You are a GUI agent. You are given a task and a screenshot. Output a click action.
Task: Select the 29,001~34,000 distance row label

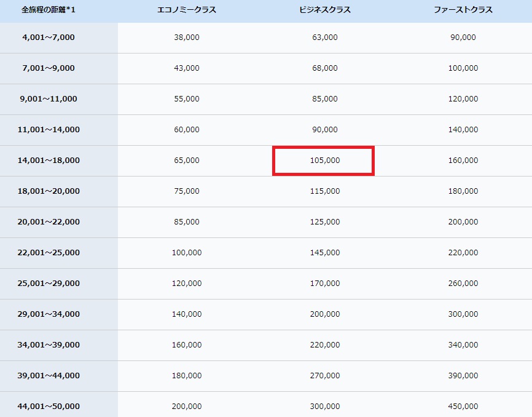(49, 314)
